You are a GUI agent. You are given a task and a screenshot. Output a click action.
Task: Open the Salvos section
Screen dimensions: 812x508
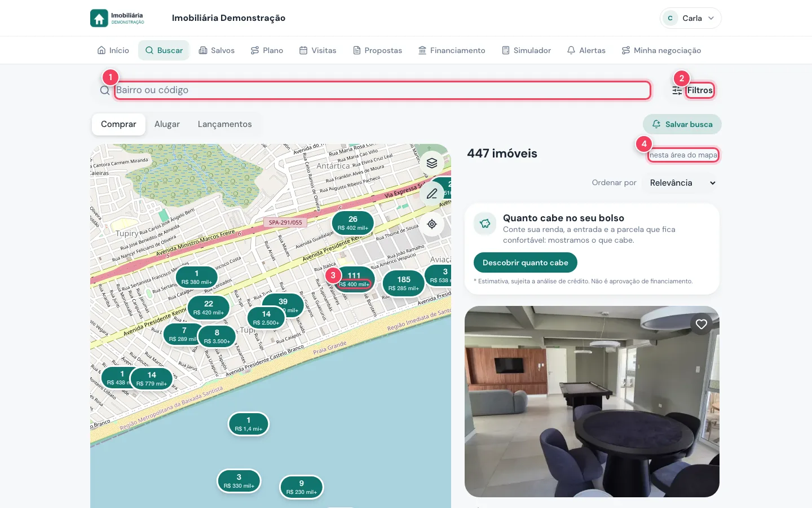pos(217,50)
